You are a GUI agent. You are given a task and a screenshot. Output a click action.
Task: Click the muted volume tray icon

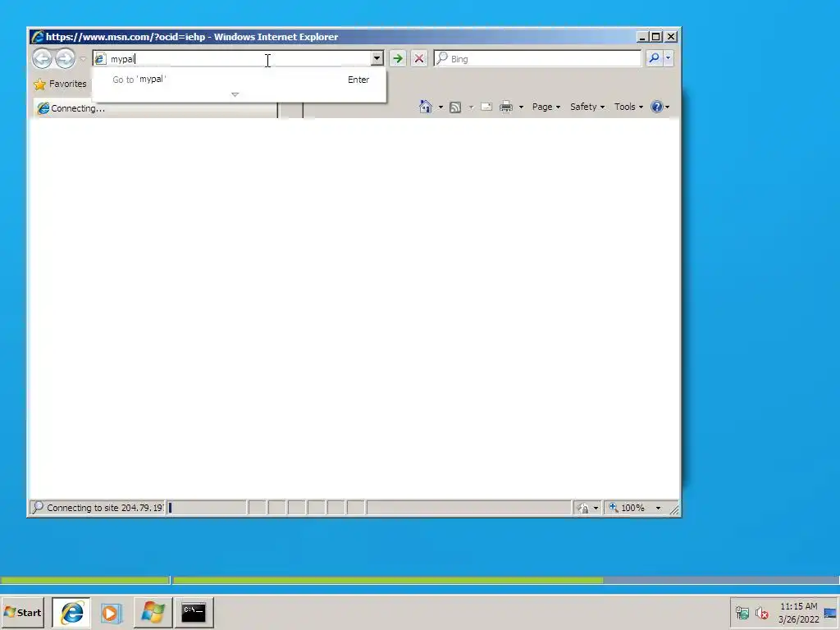point(761,612)
